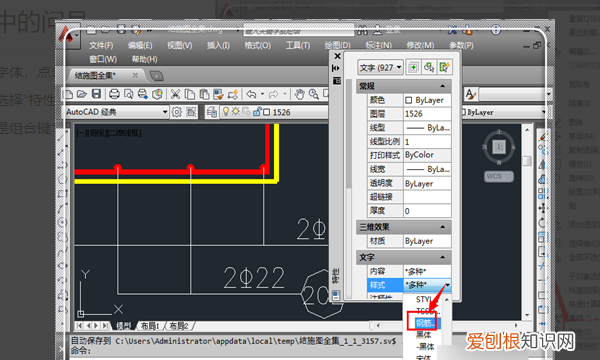Toggle the PICKADD value icon in Properties
Image resolution: width=600 pixels, height=360 pixels.
click(x=414, y=67)
